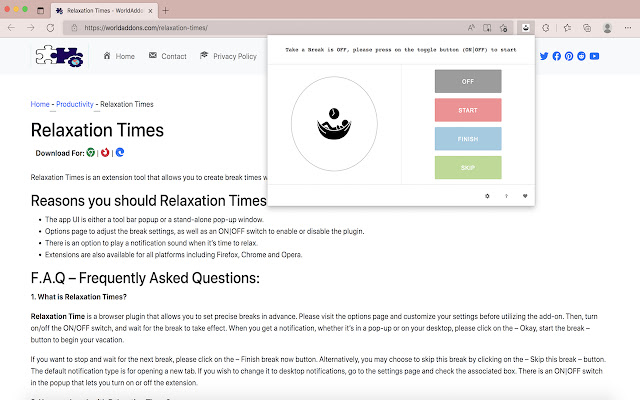Click the browser extensions puzzle icon

click(x=546, y=28)
